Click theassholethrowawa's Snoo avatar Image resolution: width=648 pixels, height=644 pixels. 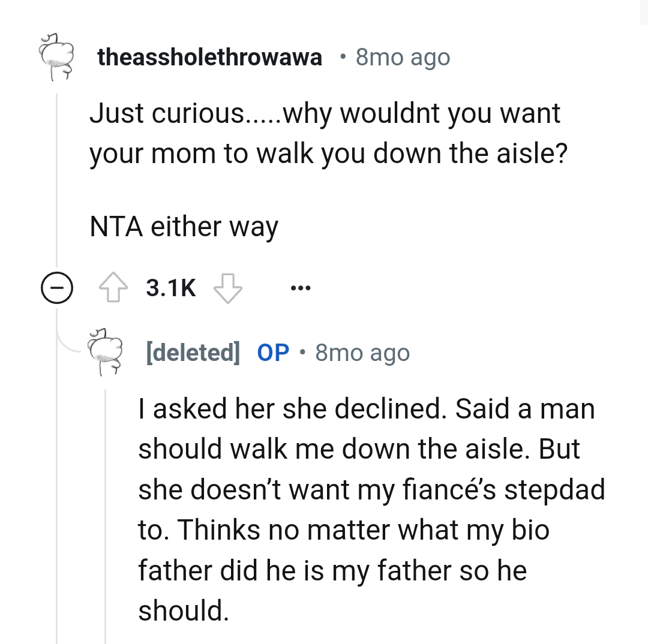(x=57, y=57)
